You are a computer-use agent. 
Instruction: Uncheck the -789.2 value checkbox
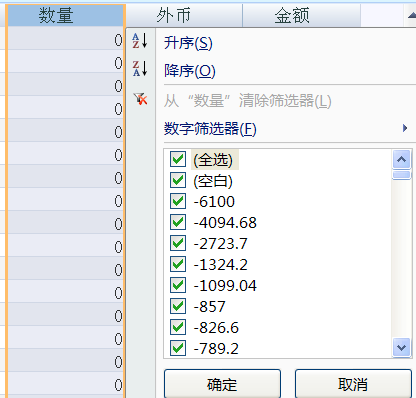coord(178,348)
